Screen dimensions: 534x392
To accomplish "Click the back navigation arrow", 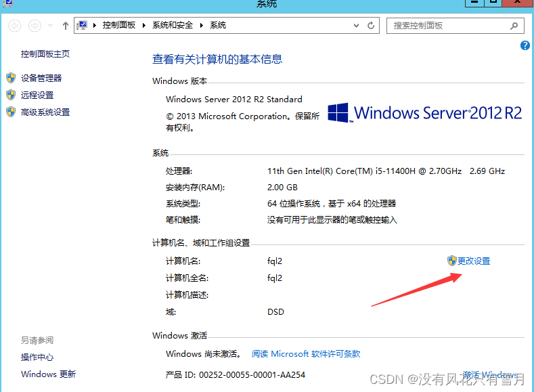I will [x=14, y=26].
